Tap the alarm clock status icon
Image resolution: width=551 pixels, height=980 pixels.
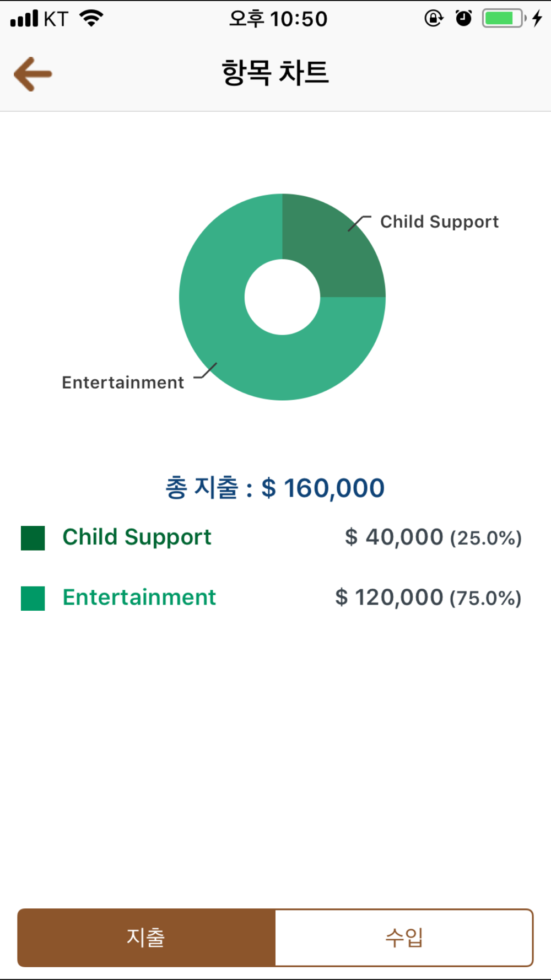pos(463,18)
